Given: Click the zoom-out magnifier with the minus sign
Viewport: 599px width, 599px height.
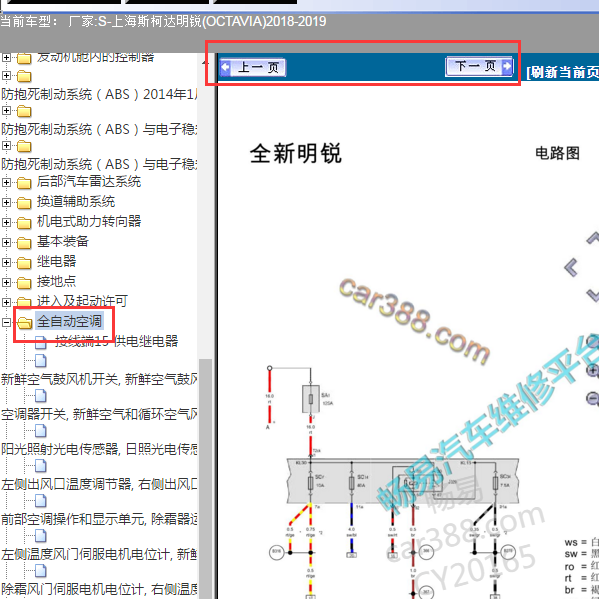Looking at the screenshot, I should click(x=593, y=398).
